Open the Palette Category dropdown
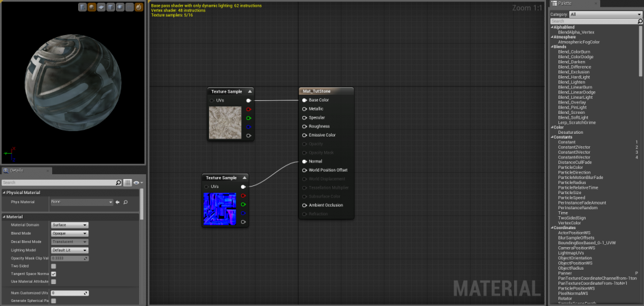644x306 pixels. point(606,14)
